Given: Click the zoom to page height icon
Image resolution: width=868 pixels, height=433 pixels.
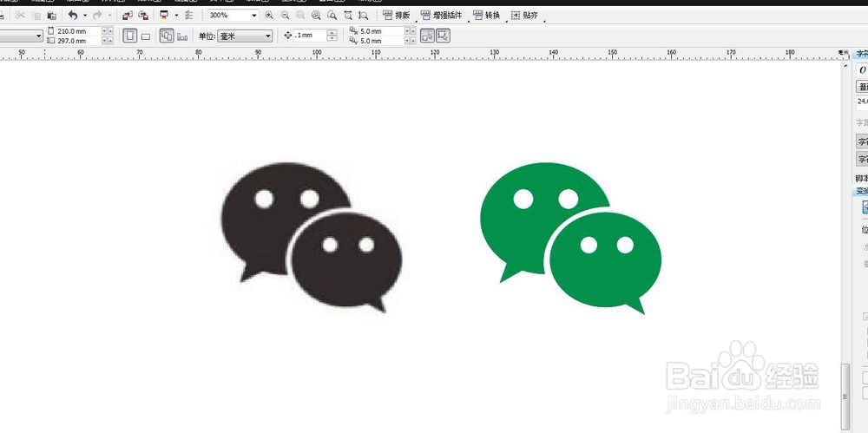Looking at the screenshot, I should pyautogui.click(x=363, y=15).
